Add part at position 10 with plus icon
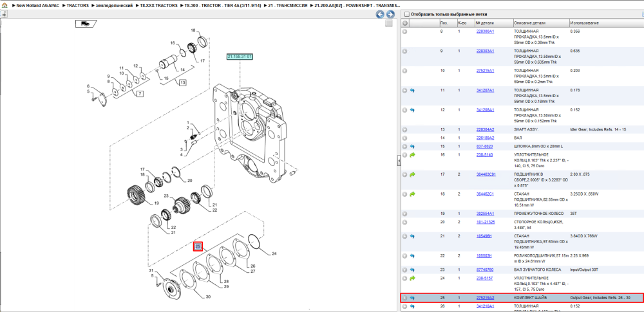The image size is (644, 312). [x=405, y=71]
